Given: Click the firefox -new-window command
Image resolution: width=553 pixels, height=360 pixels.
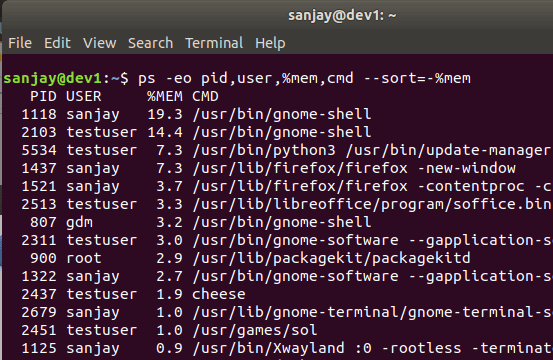Looking at the screenshot, I should coord(354,168).
